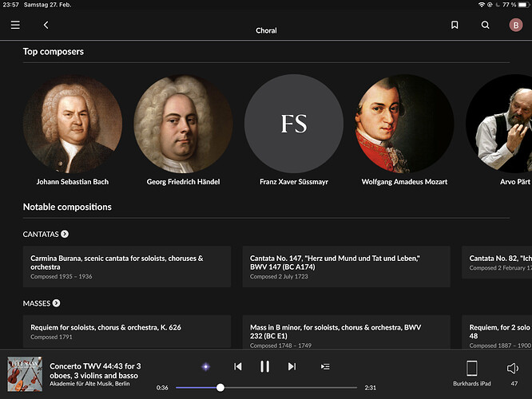Open Georg Friedrich Händel portrait
This screenshot has height=399, width=532.
pyautogui.click(x=183, y=124)
